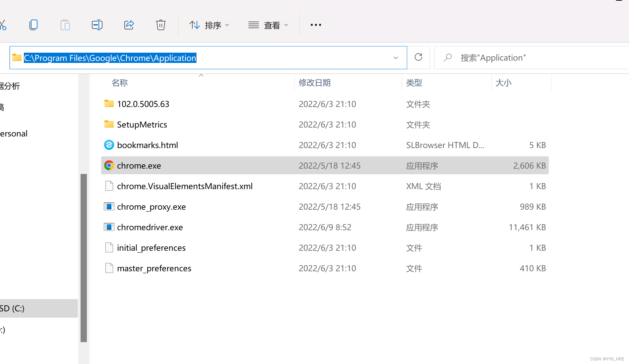Click the folder icon in address bar
Viewport: 629px width, 364px height.
pos(17,58)
